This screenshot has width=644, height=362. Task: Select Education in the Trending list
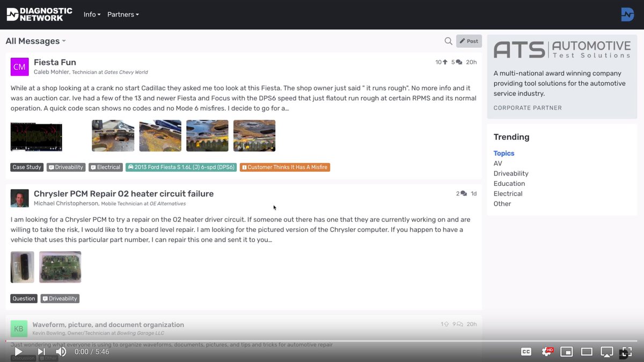click(x=509, y=184)
